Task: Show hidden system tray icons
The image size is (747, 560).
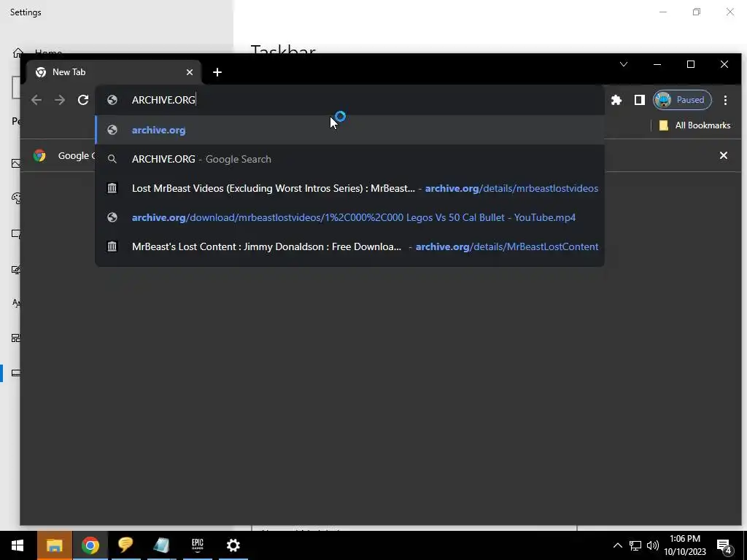Action: [x=617, y=545]
